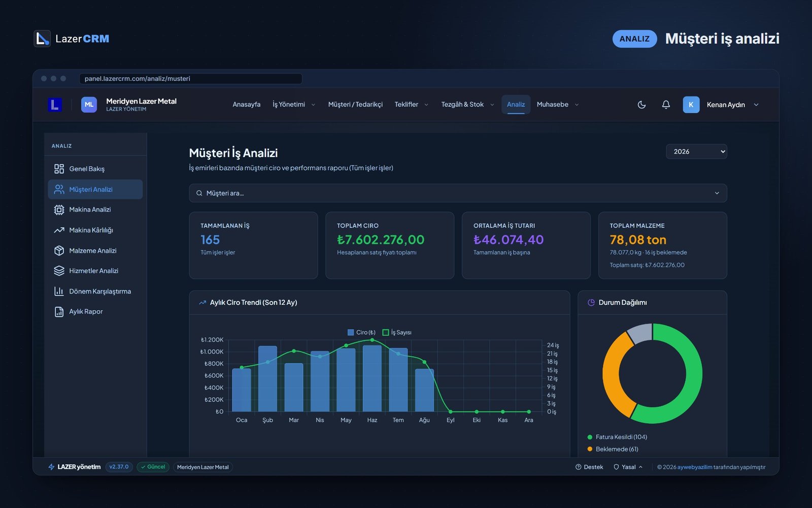Select the Analiz tab
The height and width of the screenshot is (508, 812).
pos(516,105)
